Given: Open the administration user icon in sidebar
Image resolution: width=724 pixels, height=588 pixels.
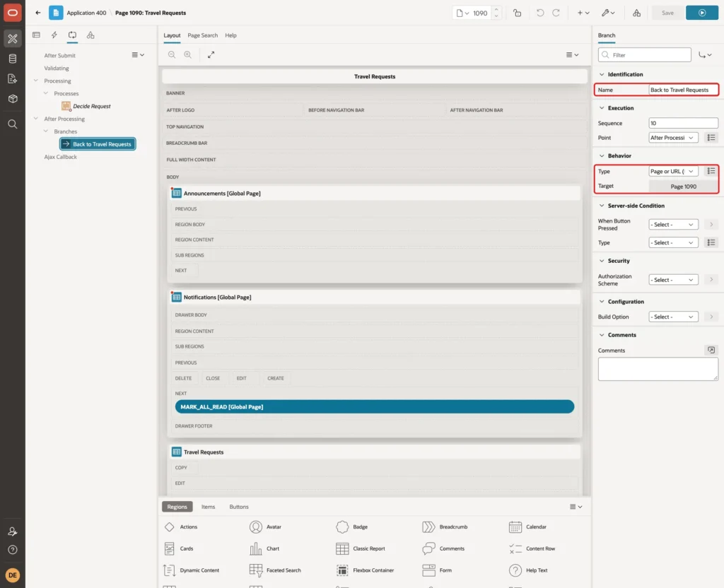Looking at the screenshot, I should point(13,531).
